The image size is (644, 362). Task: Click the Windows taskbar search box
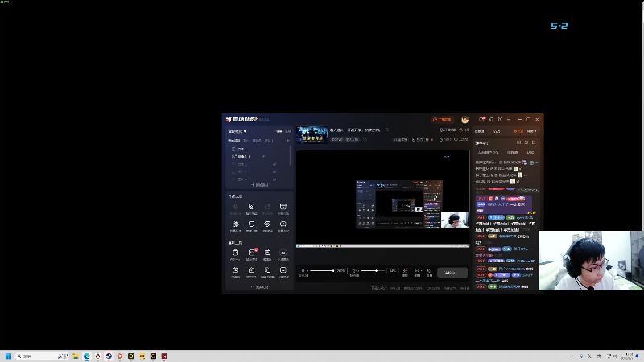42,356
